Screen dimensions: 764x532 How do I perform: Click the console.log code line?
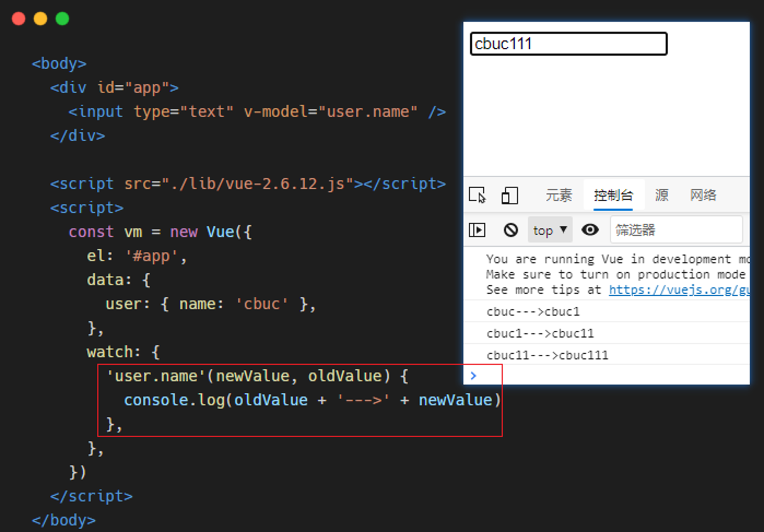click(x=312, y=400)
